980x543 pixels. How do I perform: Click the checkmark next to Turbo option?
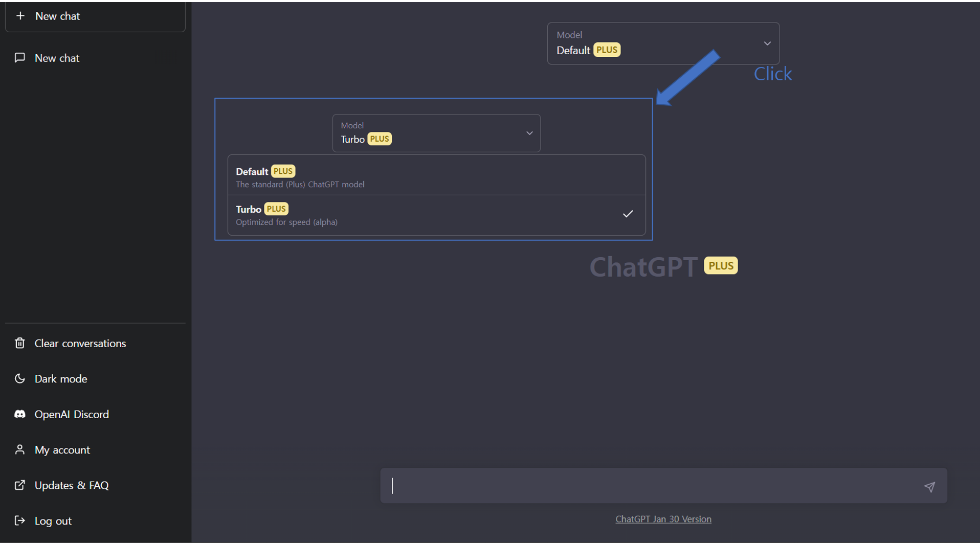point(628,214)
